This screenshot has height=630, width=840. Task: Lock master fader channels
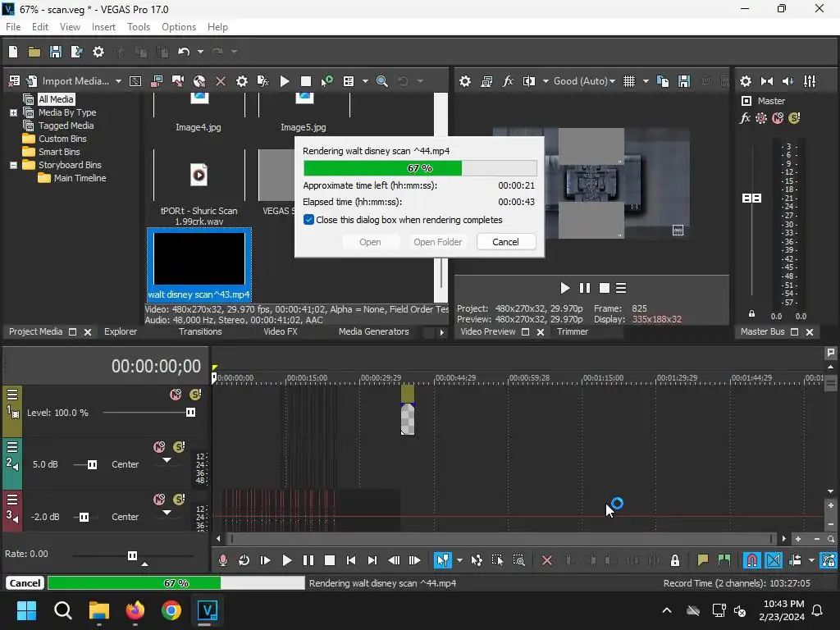pyautogui.click(x=751, y=313)
